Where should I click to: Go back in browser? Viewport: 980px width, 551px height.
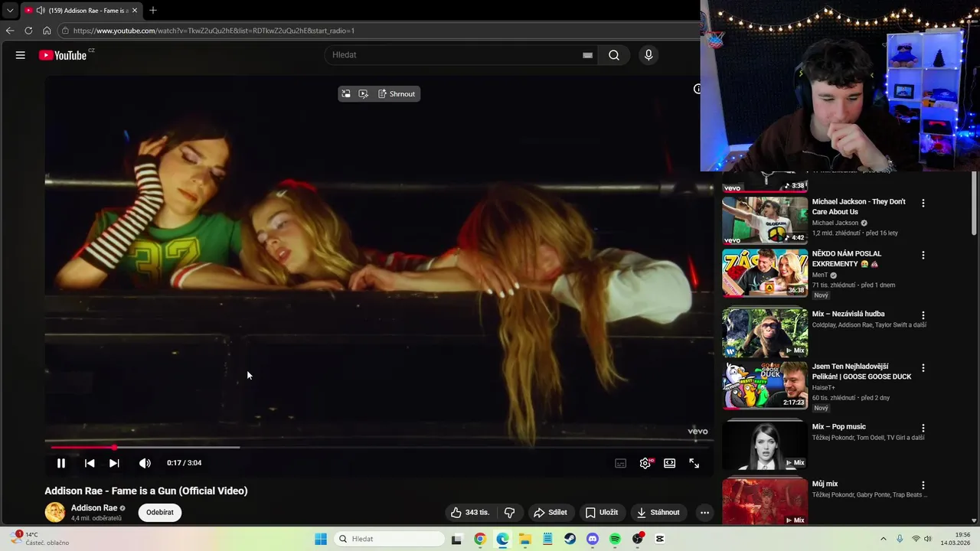pyautogui.click(x=10, y=31)
